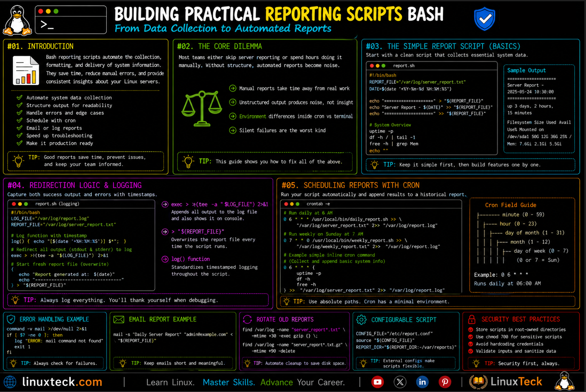
Task: Click the Scheduling Reports tip lightbulb icon
Action: (x=287, y=301)
